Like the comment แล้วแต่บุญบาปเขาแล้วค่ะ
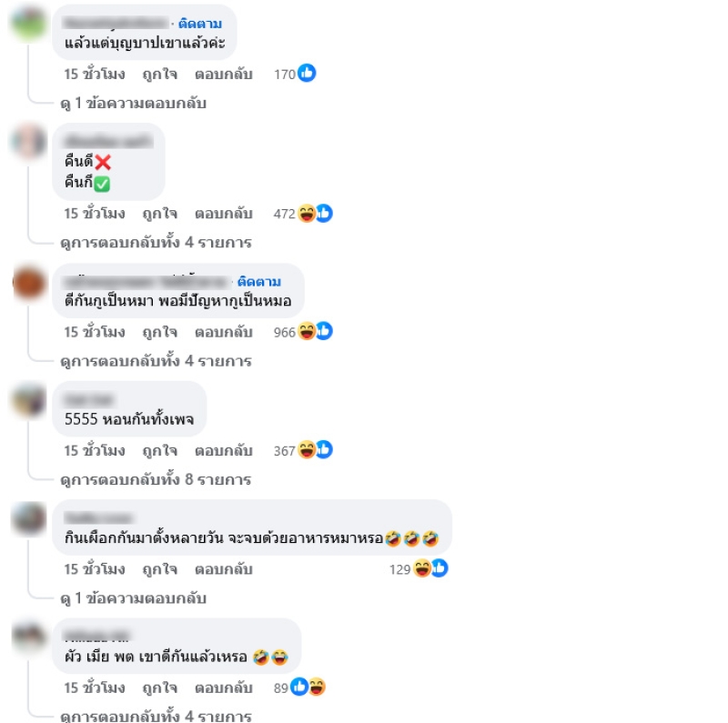 160,75
